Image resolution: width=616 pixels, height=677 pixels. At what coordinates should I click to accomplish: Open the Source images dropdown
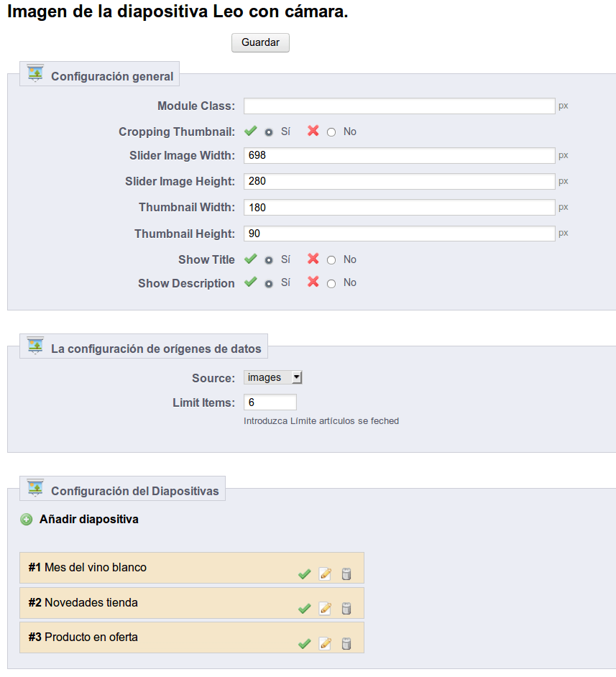click(x=273, y=377)
